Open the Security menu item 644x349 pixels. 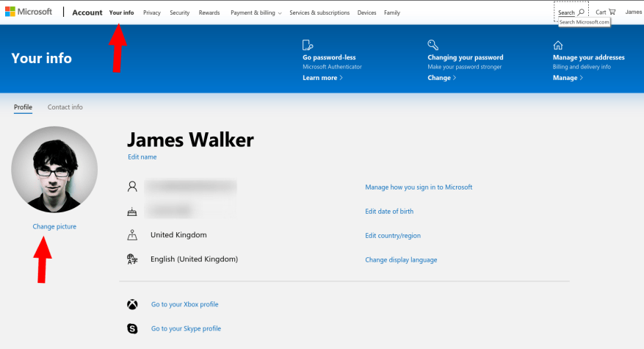tap(179, 12)
